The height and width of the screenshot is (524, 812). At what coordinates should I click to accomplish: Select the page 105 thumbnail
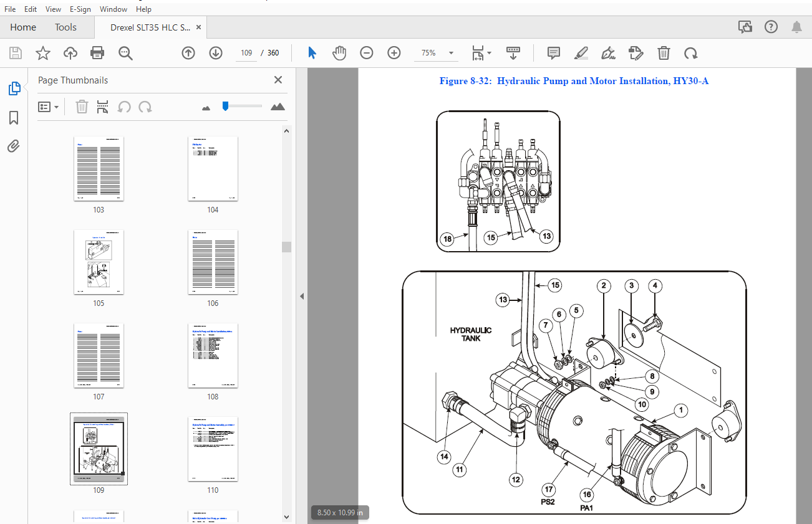(99, 262)
